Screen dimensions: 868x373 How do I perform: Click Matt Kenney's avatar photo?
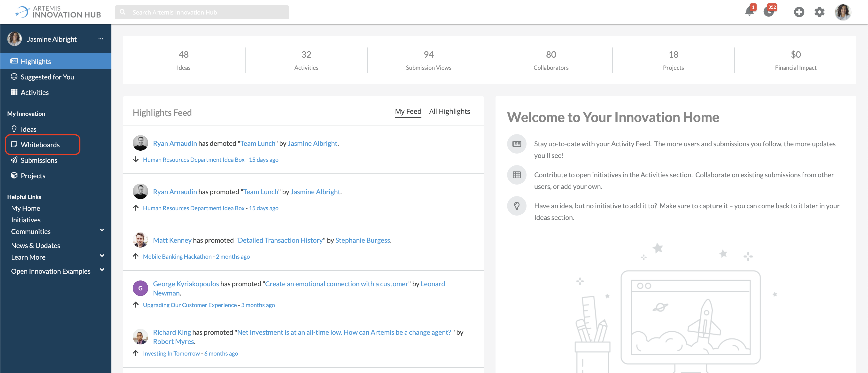pyautogui.click(x=140, y=240)
